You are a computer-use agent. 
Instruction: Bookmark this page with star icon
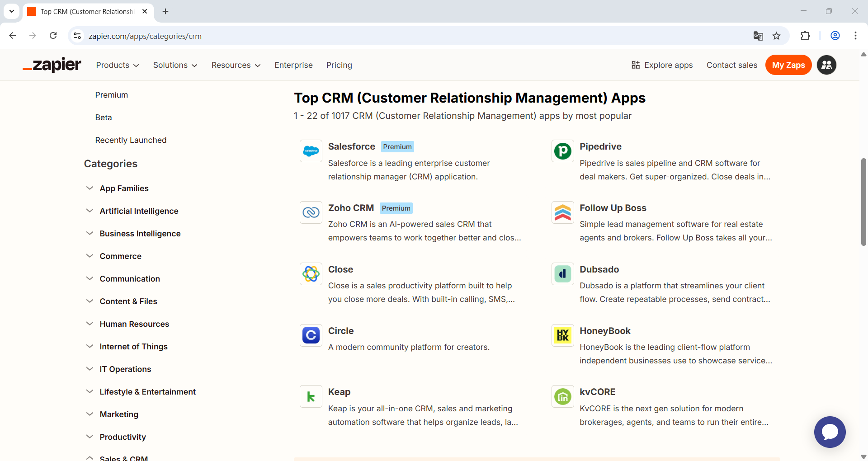(x=776, y=36)
